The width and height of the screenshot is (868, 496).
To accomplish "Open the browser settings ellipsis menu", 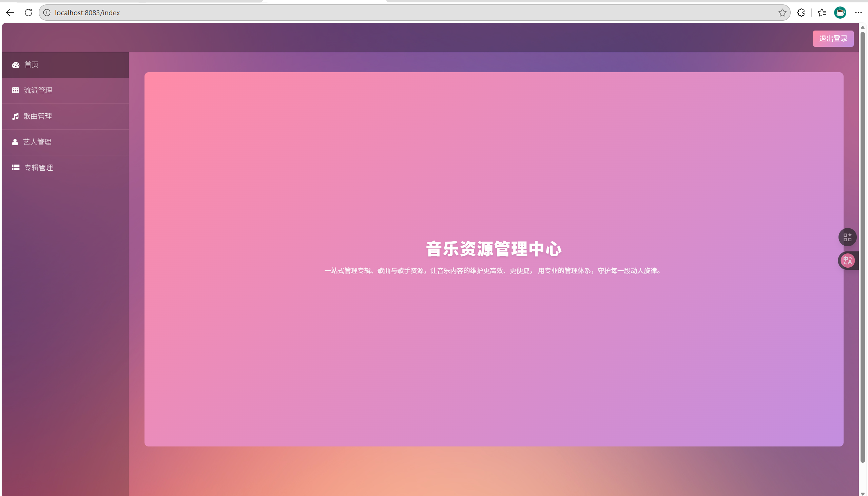I will click(859, 13).
